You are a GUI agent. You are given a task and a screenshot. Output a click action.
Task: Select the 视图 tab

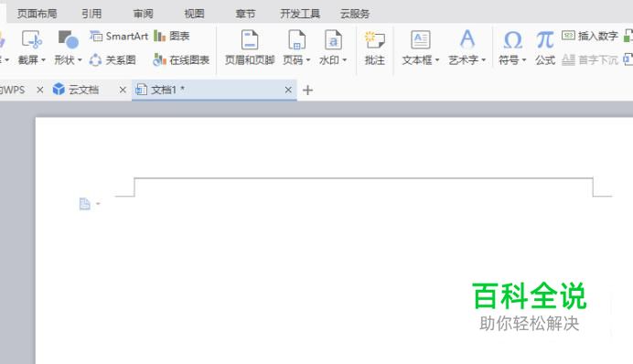(194, 14)
